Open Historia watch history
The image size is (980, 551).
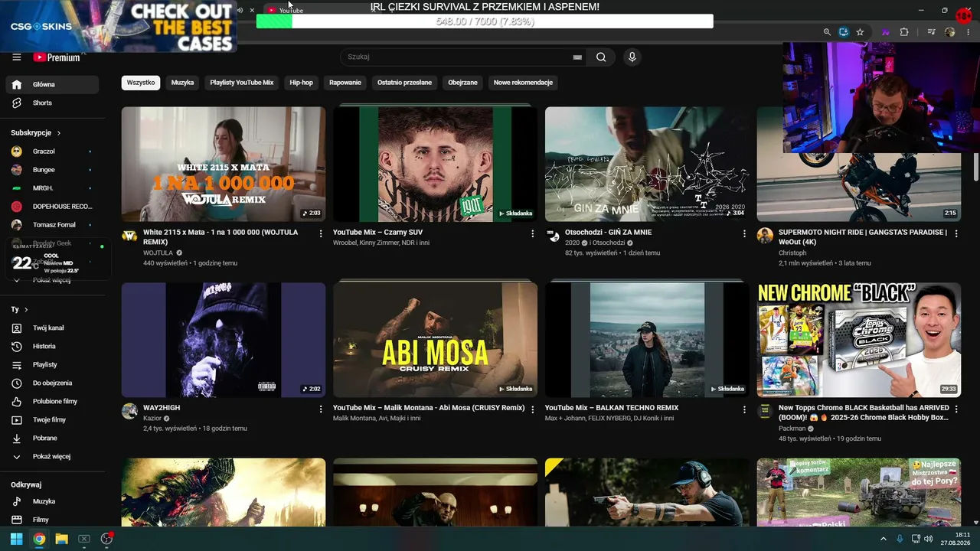52,346
